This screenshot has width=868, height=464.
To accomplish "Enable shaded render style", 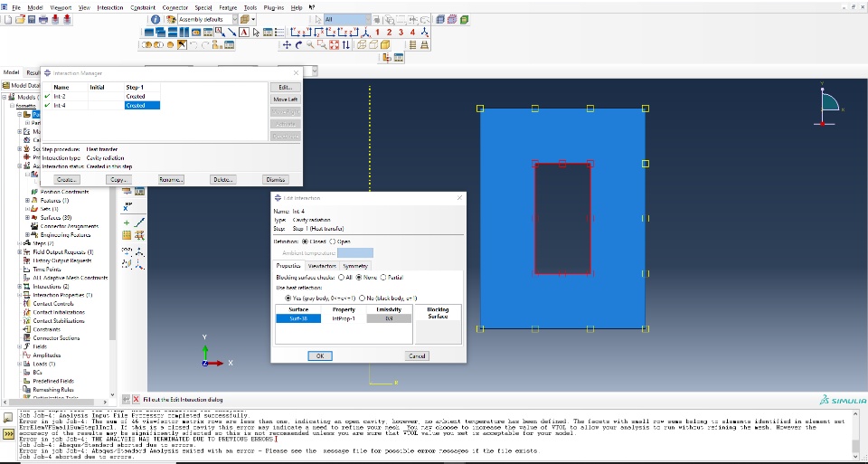I will 385,45.
